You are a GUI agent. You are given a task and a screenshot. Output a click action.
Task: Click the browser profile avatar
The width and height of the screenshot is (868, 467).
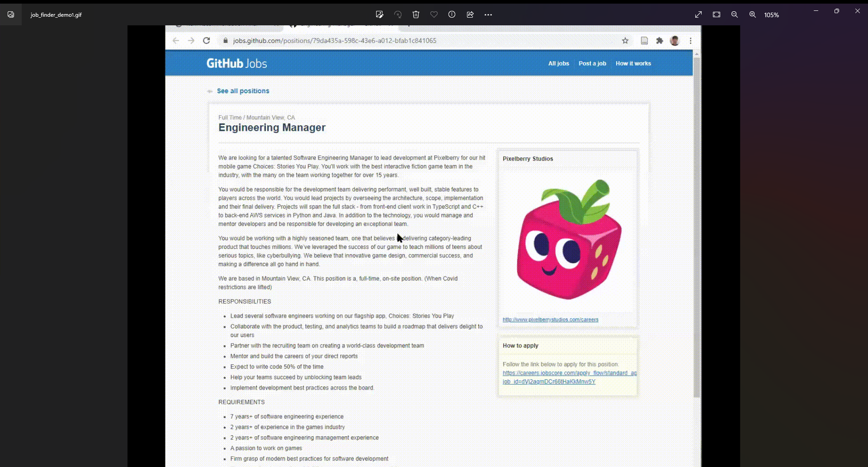[x=675, y=41]
